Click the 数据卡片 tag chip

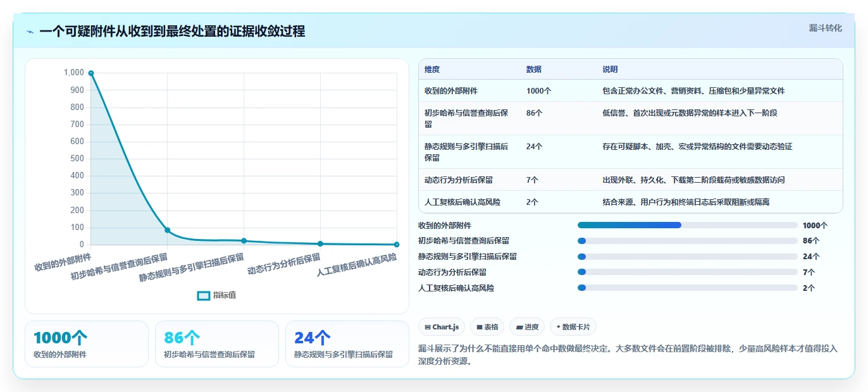[x=573, y=327]
